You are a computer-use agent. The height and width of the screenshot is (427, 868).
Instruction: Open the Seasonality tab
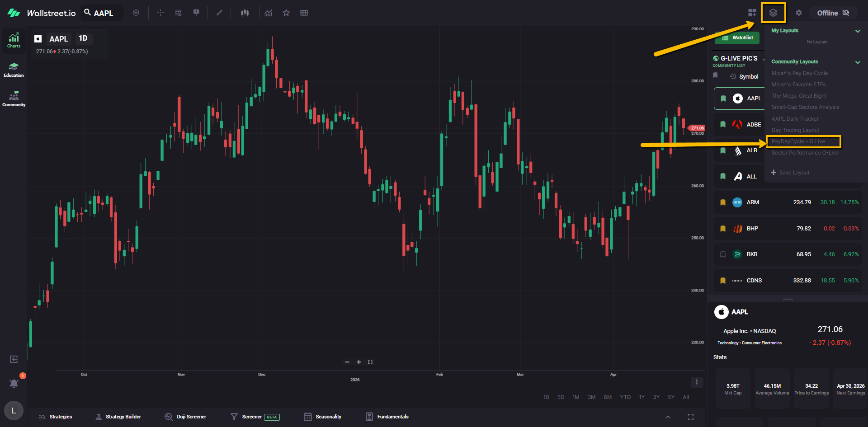pos(323,417)
